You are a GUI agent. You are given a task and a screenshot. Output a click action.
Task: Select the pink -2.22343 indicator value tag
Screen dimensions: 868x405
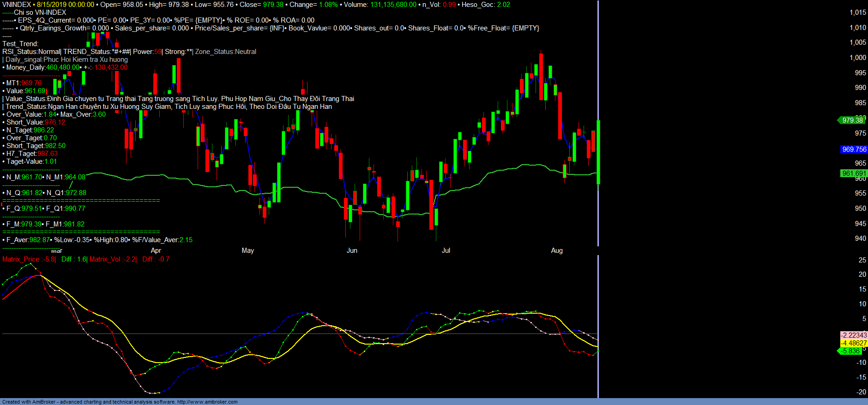(854, 335)
